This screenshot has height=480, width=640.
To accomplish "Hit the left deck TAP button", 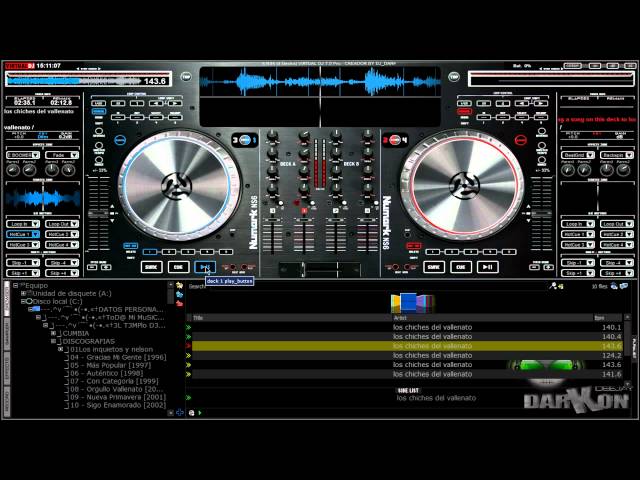I will [186, 77].
